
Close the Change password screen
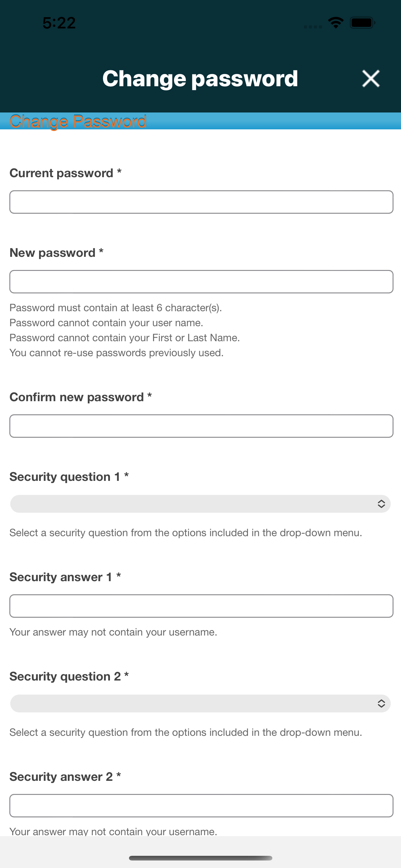371,78
